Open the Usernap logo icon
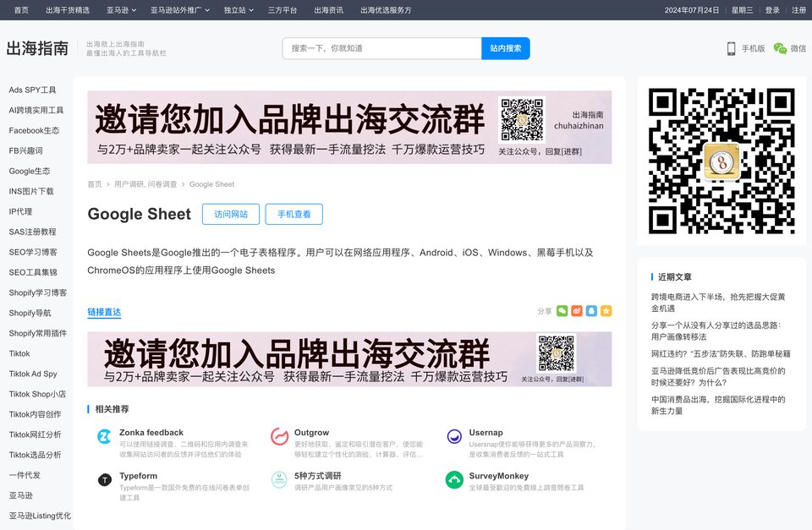The height and width of the screenshot is (530, 812). 454,436
